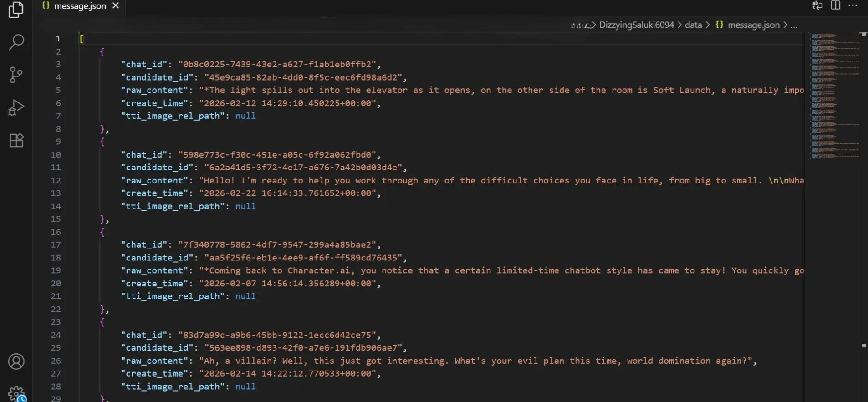
Task: Expand breadcrumb chevron after data
Action: [708, 25]
